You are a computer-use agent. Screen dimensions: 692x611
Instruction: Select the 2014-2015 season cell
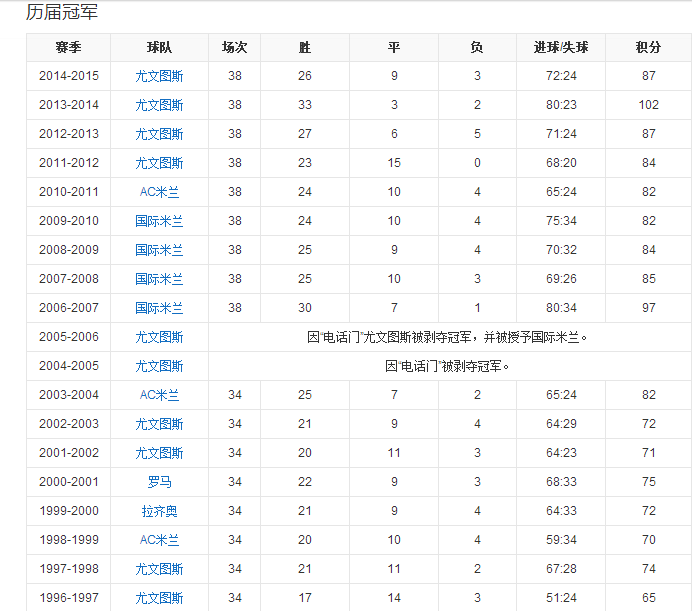(x=68, y=76)
